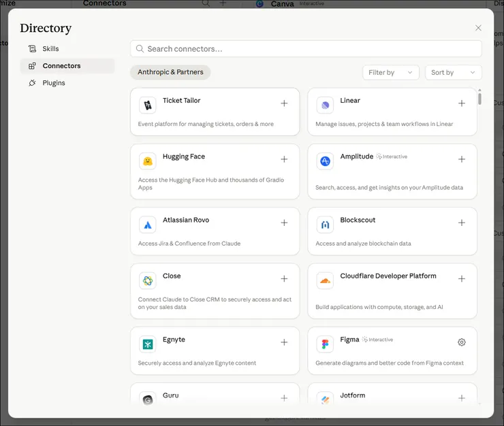
Task: Add the Linear connector
Action: [x=462, y=103]
